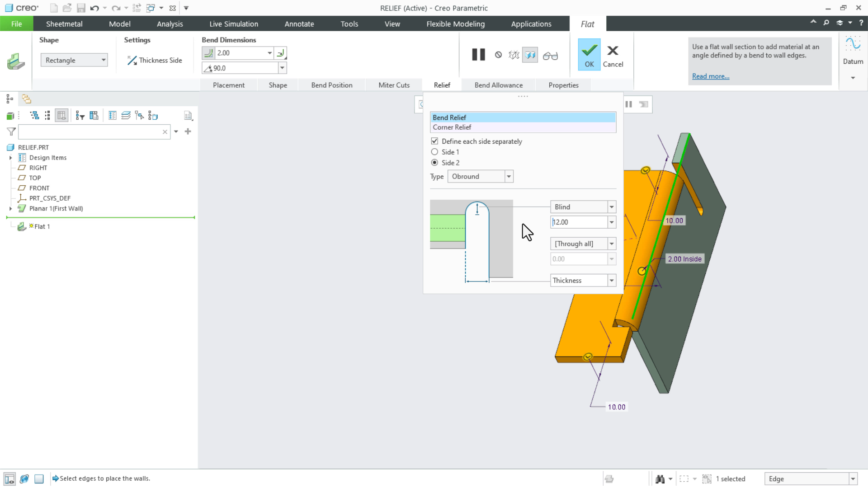Select the Side 1 radio button
The height and width of the screenshot is (488, 868).
click(434, 152)
